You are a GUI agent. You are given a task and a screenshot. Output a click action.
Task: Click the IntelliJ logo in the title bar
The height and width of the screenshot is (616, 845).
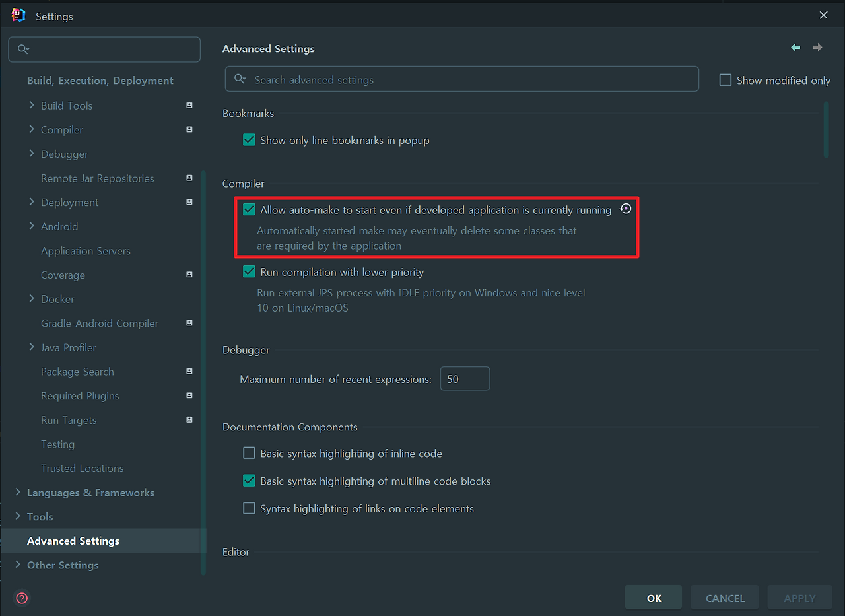coord(18,14)
